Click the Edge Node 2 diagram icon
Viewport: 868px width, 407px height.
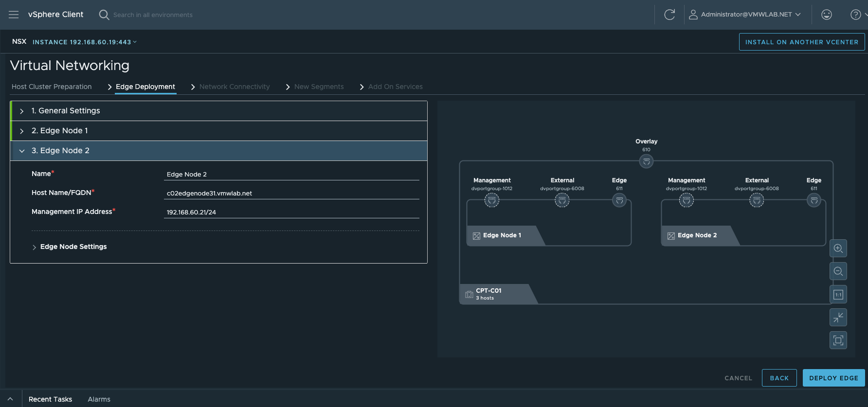coord(671,236)
